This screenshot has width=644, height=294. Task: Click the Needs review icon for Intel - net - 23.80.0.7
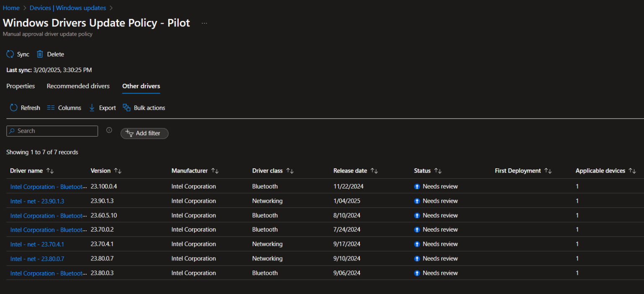417,258
